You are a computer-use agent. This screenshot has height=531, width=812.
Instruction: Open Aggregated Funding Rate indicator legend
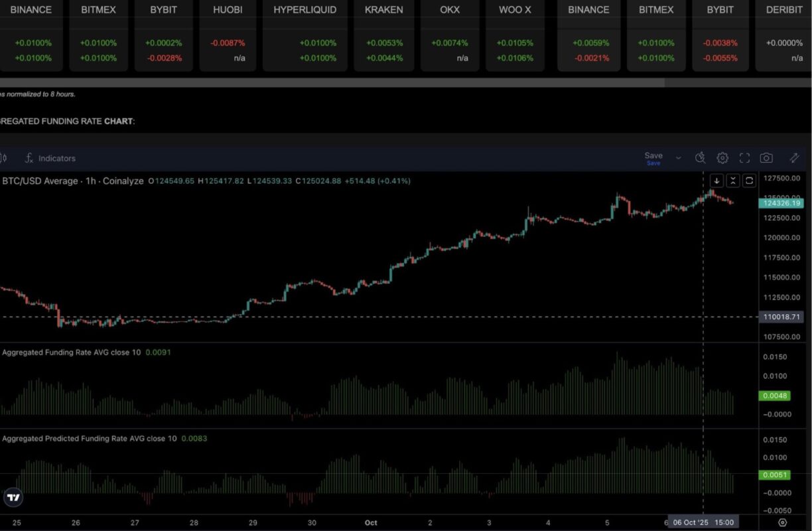click(x=71, y=352)
